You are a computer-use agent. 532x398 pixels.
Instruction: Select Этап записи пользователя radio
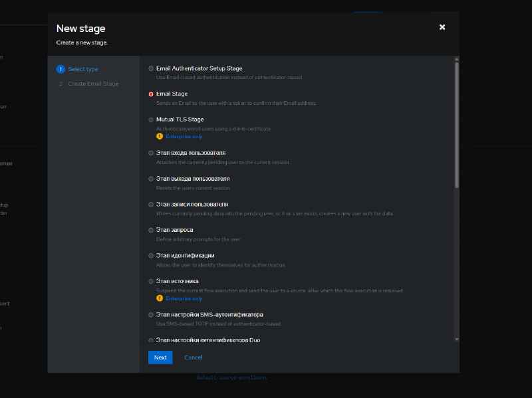(151, 205)
